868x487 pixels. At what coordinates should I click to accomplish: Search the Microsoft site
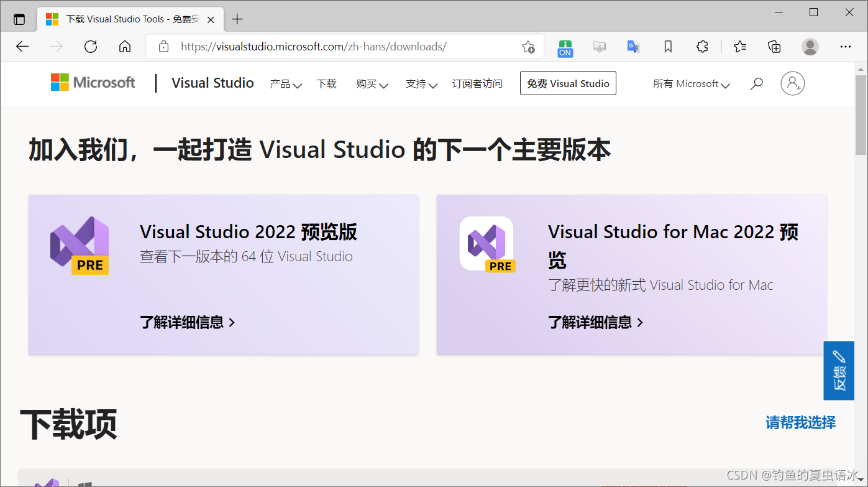[756, 83]
